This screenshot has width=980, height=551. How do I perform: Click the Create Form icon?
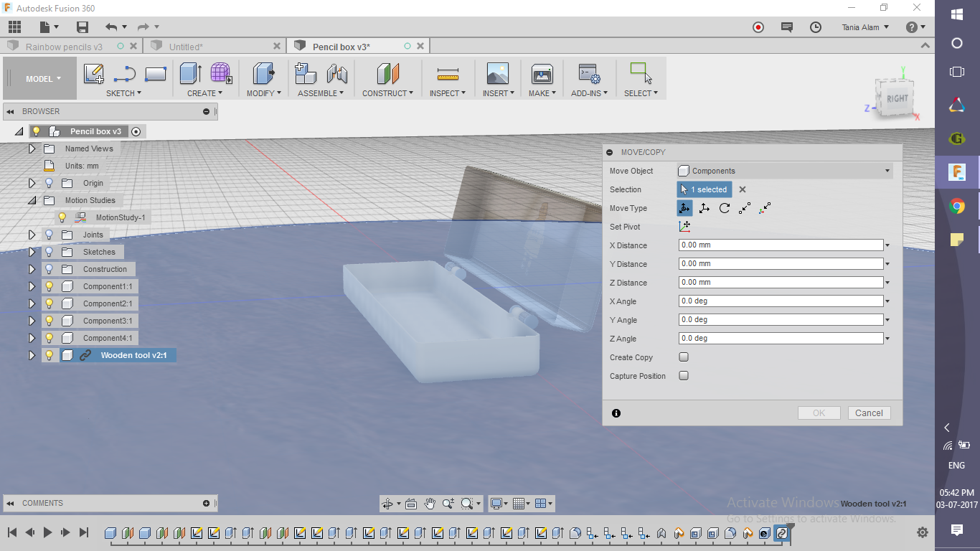221,74
